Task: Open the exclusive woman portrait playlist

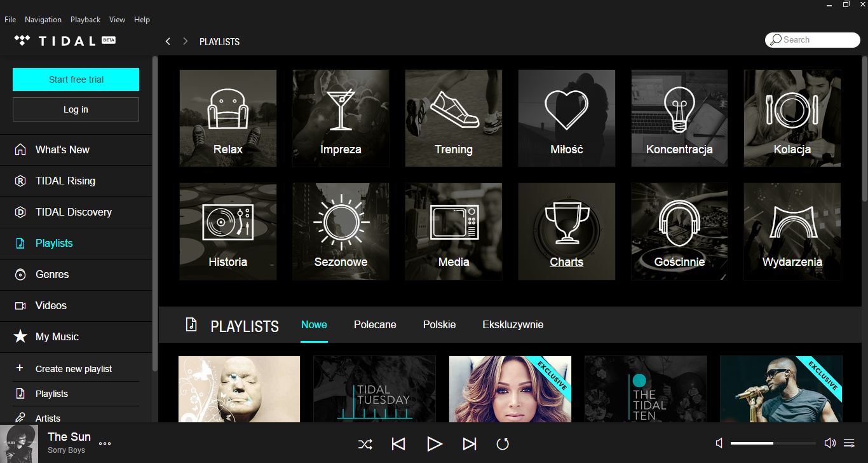Action: point(510,389)
